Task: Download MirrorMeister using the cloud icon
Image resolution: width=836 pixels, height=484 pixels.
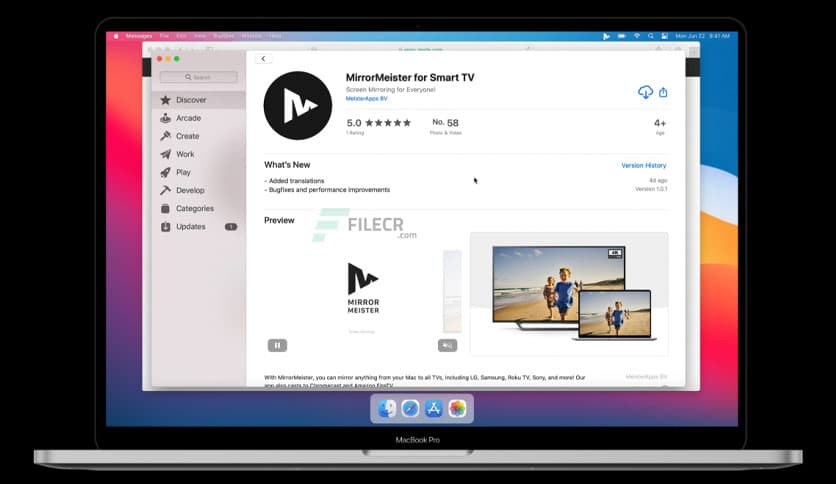Action: pyautogui.click(x=645, y=92)
